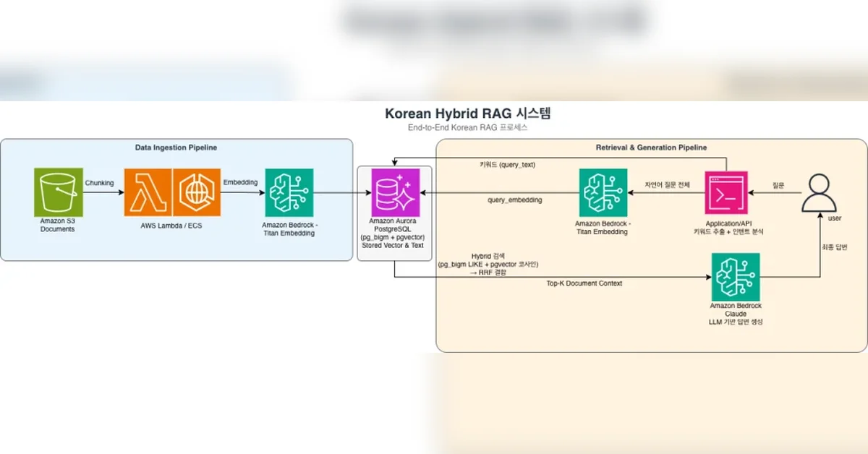Select the 'AWS Lambda / ECS' label
The height and width of the screenshot is (454, 868).
[x=172, y=226]
